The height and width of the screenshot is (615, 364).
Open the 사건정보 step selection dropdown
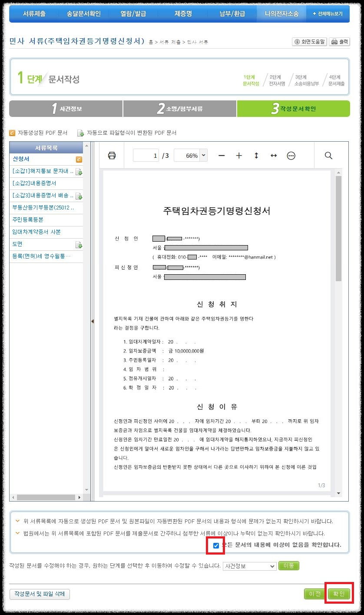pyautogui.click(x=249, y=566)
